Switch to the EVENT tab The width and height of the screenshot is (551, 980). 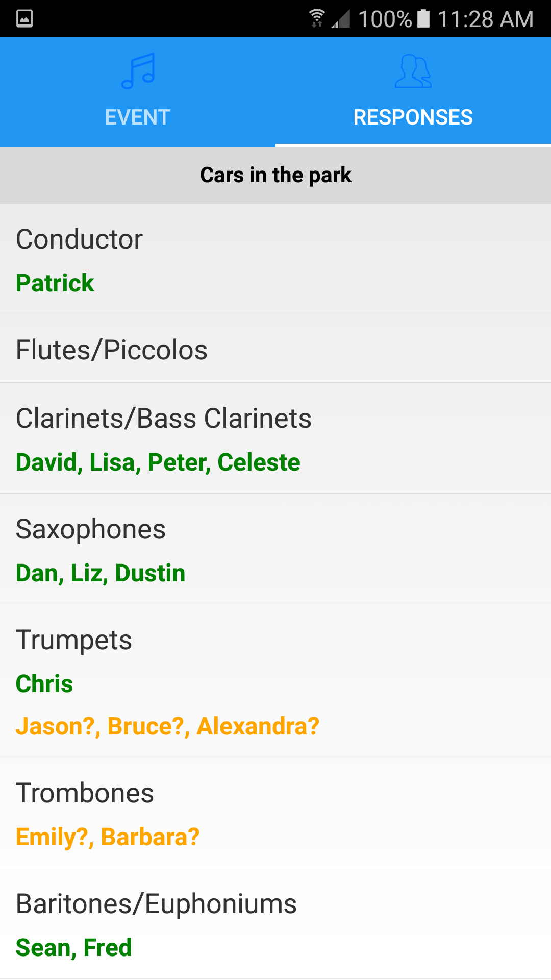(138, 117)
